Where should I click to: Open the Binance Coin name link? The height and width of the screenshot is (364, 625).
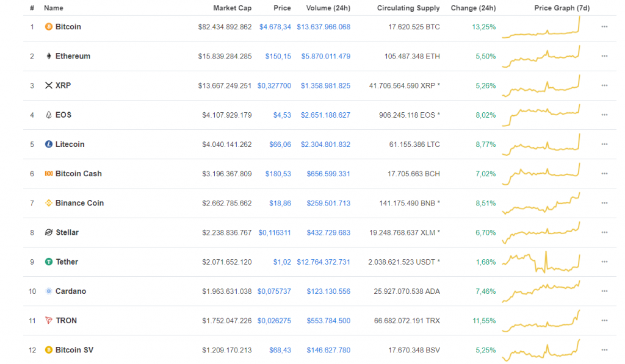point(80,203)
